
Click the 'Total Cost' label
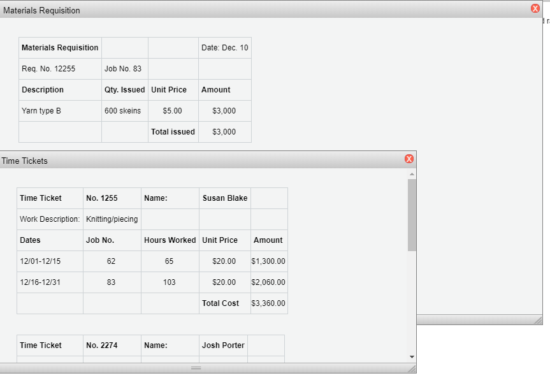point(221,303)
